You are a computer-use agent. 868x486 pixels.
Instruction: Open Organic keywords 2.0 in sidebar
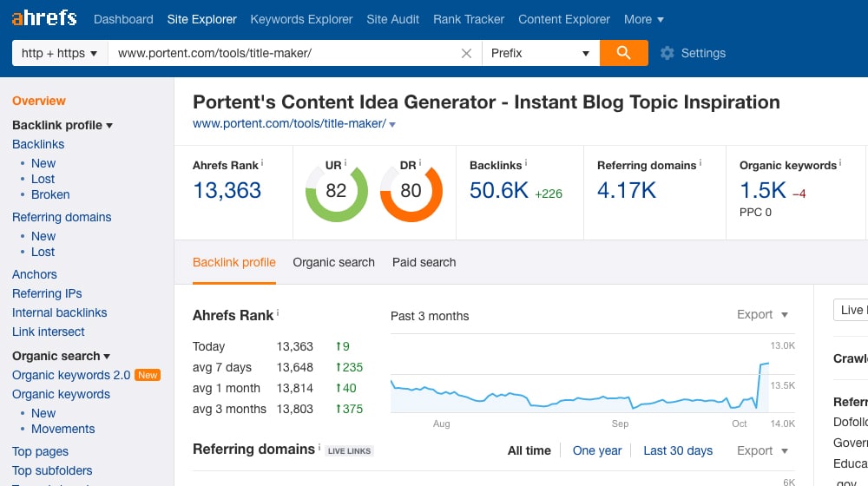[x=71, y=375]
